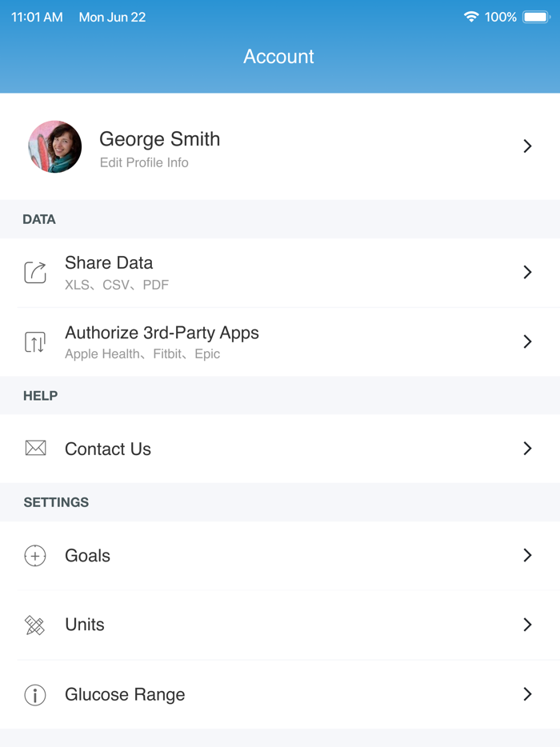The height and width of the screenshot is (747, 560).
Task: Click the Goals plus-circle icon
Action: 35,555
